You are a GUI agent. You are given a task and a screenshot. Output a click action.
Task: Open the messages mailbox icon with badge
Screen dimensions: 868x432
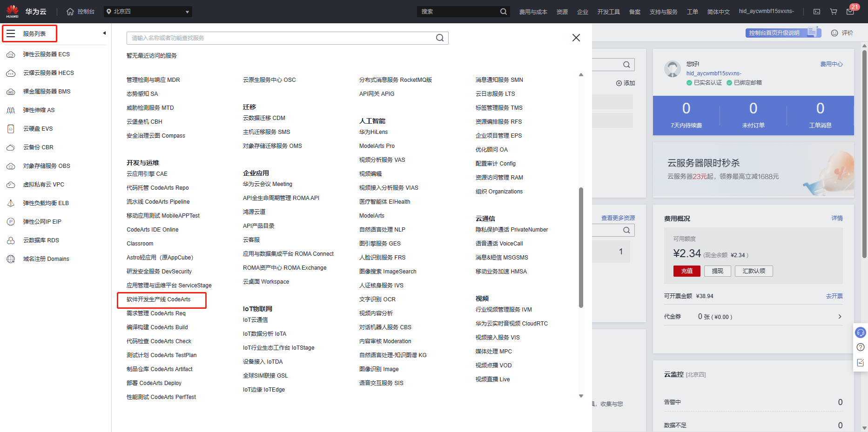pos(850,12)
